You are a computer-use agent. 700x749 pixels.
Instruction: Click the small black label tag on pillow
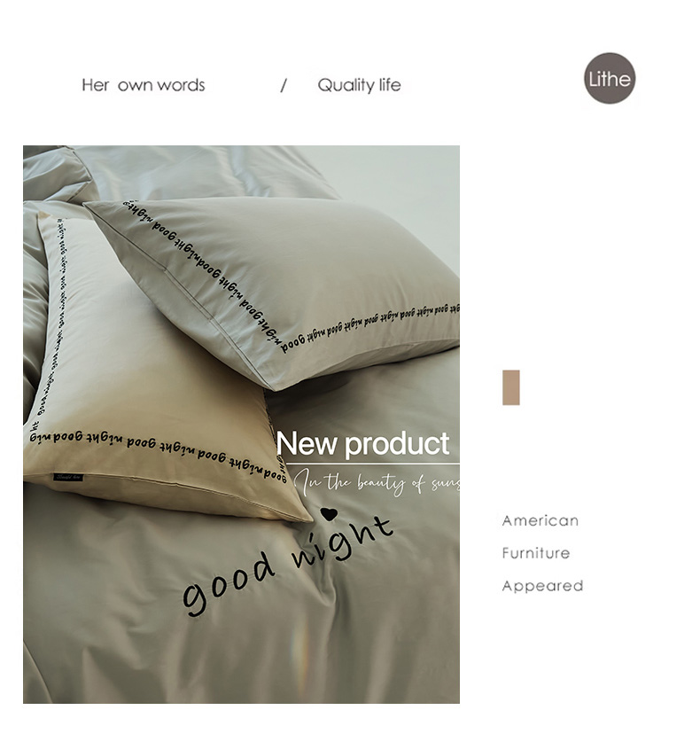click(x=68, y=477)
